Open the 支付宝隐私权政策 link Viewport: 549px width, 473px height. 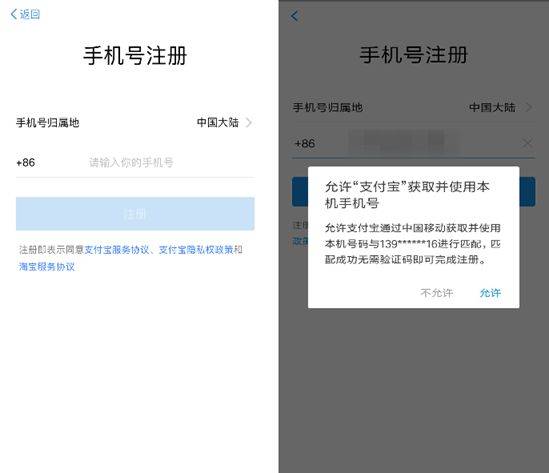(196, 250)
